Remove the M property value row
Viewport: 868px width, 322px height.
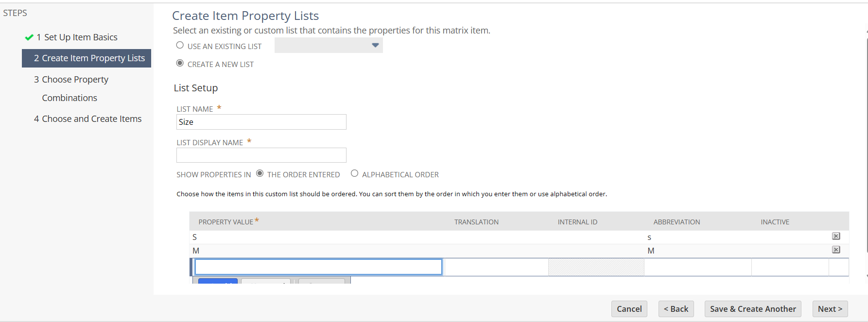[x=836, y=250]
